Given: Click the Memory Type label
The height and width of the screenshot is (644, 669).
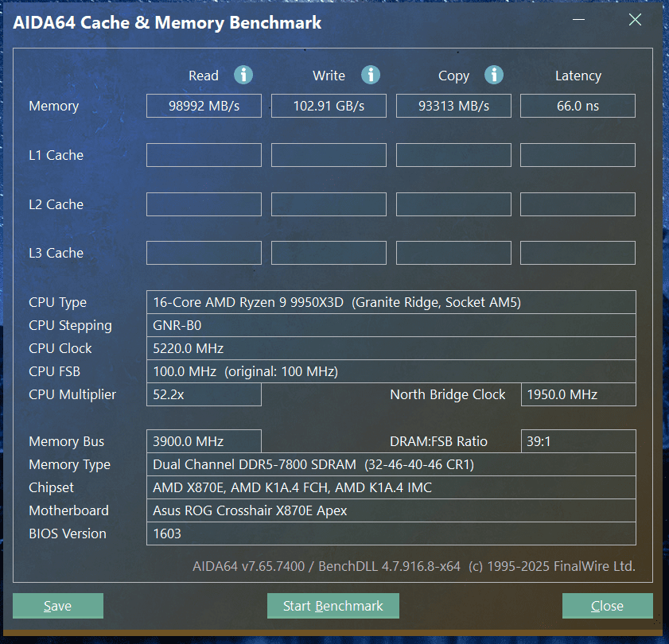Looking at the screenshot, I should [x=69, y=465].
